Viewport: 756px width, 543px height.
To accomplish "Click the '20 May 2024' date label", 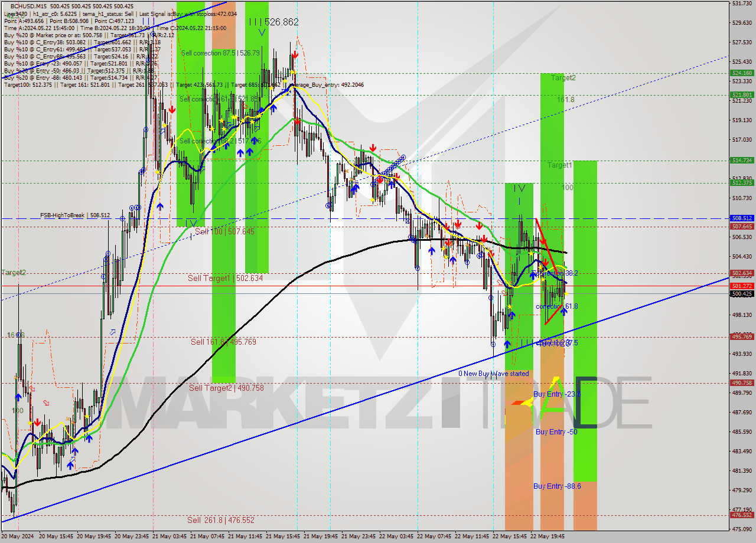I will click(18, 537).
